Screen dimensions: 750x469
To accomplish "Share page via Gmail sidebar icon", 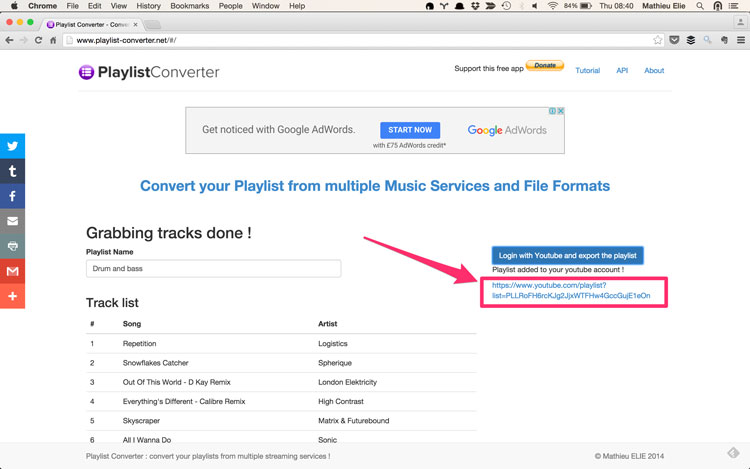I will click(12, 271).
